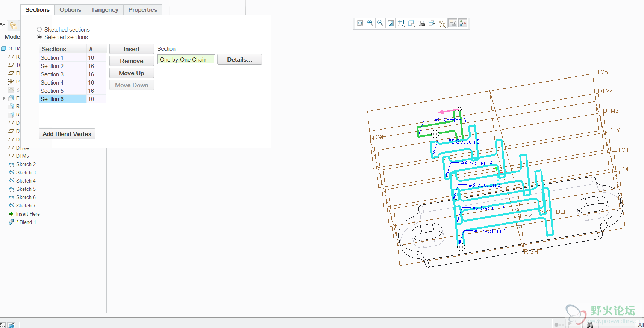Click the Refit view icon

coord(360,23)
